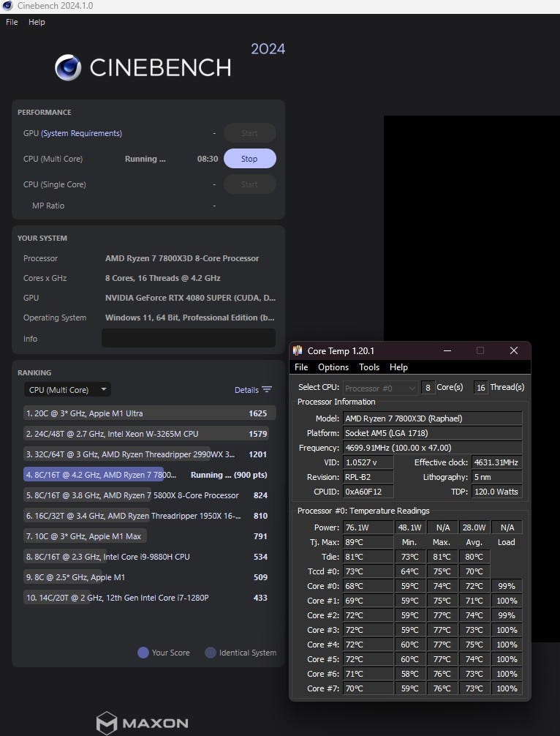
Task: Click the Lithography 5 nm value
Action: point(496,477)
